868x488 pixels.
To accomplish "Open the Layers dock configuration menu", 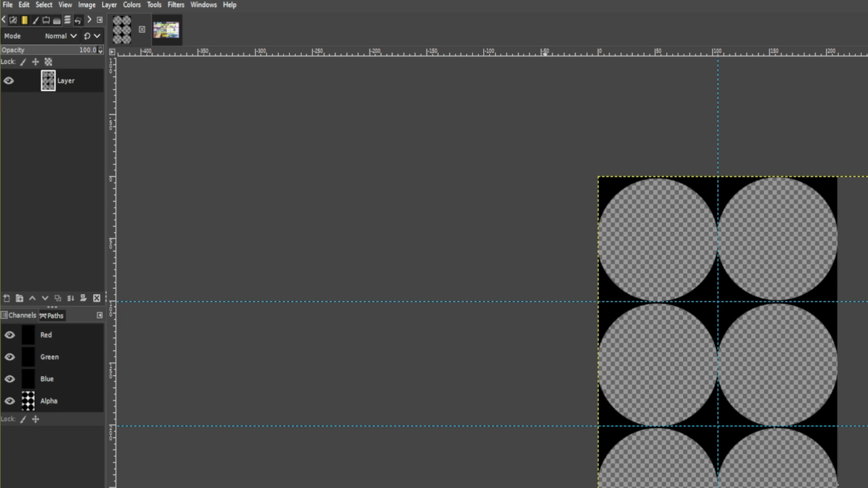I will pyautogui.click(x=100, y=20).
